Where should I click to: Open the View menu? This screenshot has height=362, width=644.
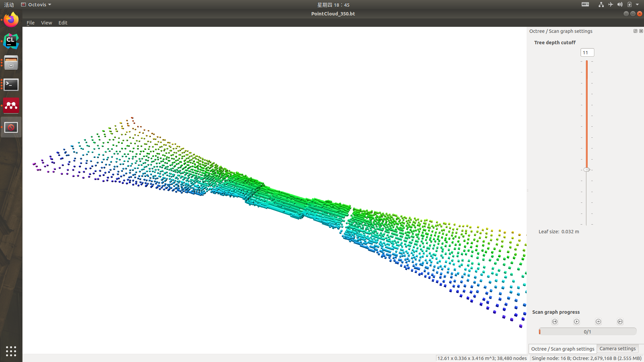(46, 23)
